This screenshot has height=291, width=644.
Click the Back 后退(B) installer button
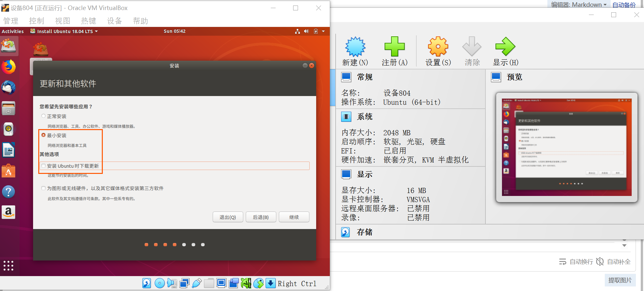tap(261, 217)
